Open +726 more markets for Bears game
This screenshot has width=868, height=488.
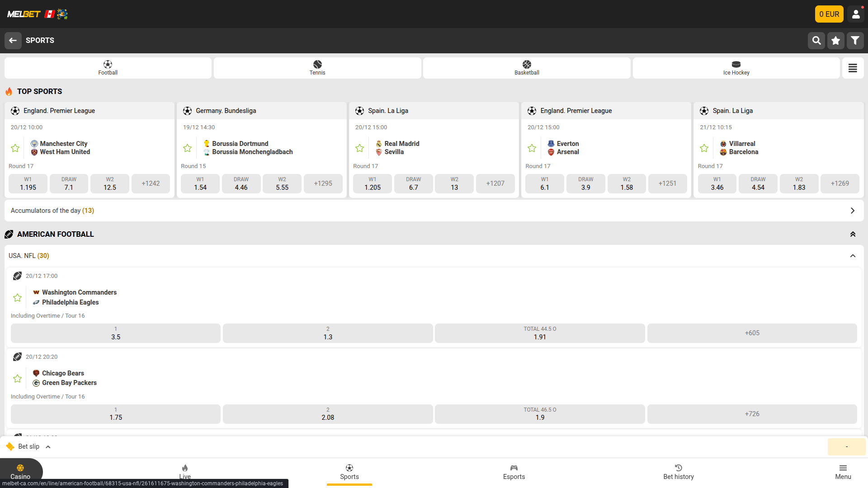(x=752, y=414)
